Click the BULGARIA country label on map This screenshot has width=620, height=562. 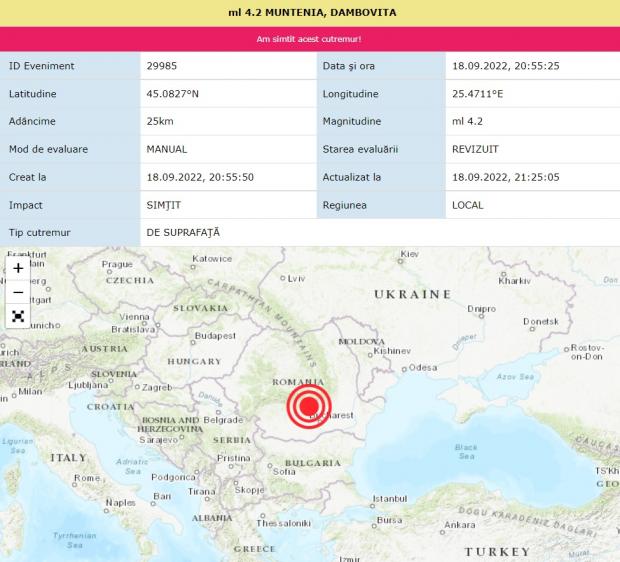313,463
